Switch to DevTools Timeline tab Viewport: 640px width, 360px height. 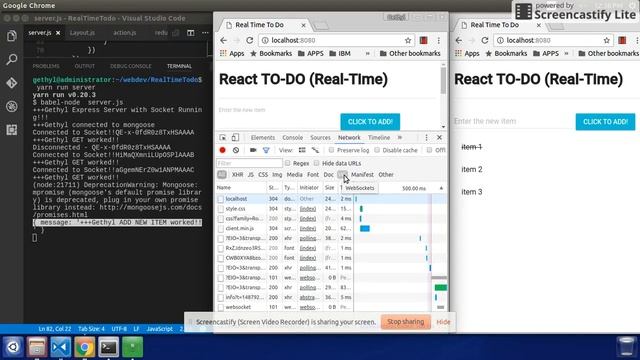point(379,138)
